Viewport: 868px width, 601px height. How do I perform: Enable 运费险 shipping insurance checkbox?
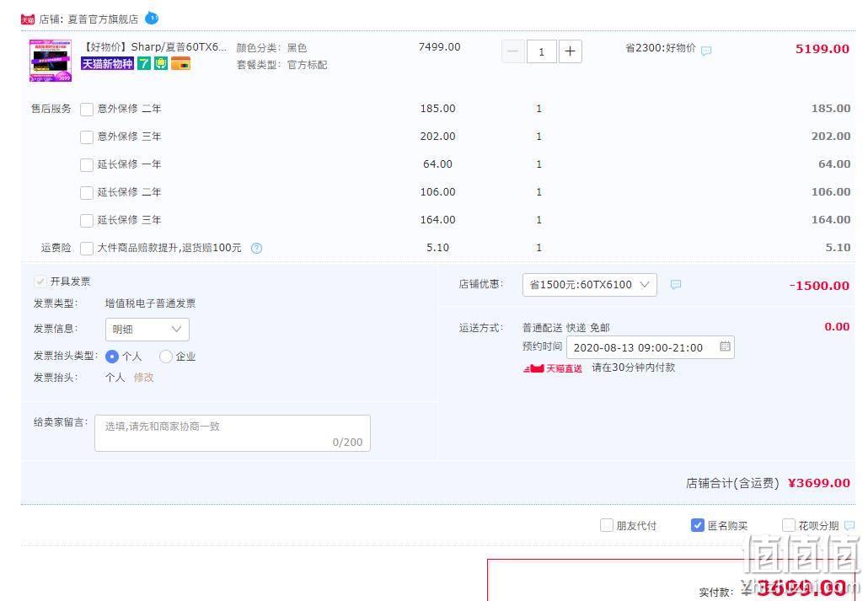87,248
